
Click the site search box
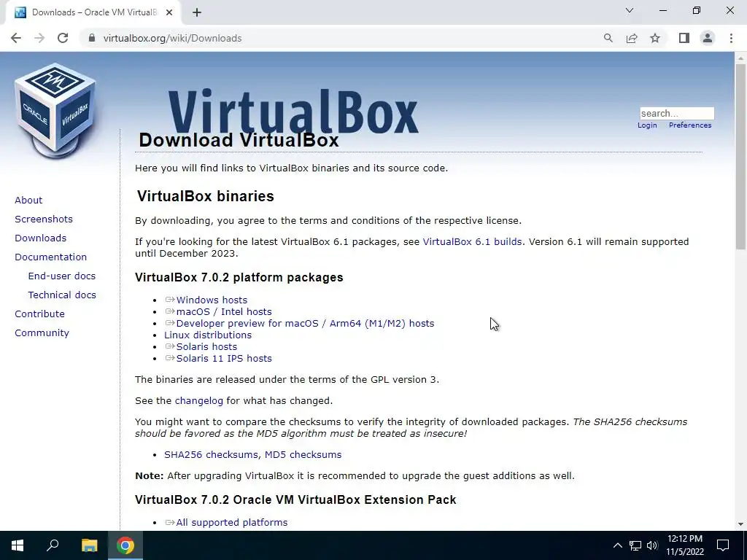point(676,113)
